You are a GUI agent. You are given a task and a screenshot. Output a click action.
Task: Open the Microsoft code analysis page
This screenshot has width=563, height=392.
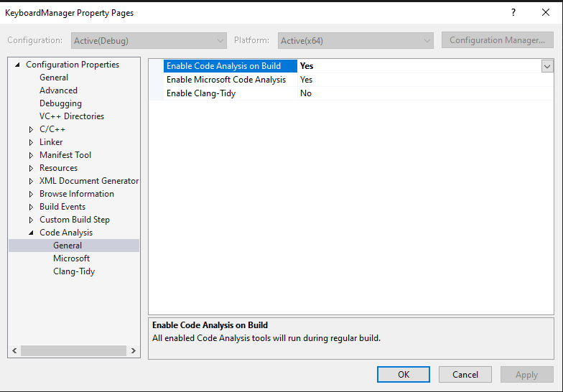[x=72, y=258]
